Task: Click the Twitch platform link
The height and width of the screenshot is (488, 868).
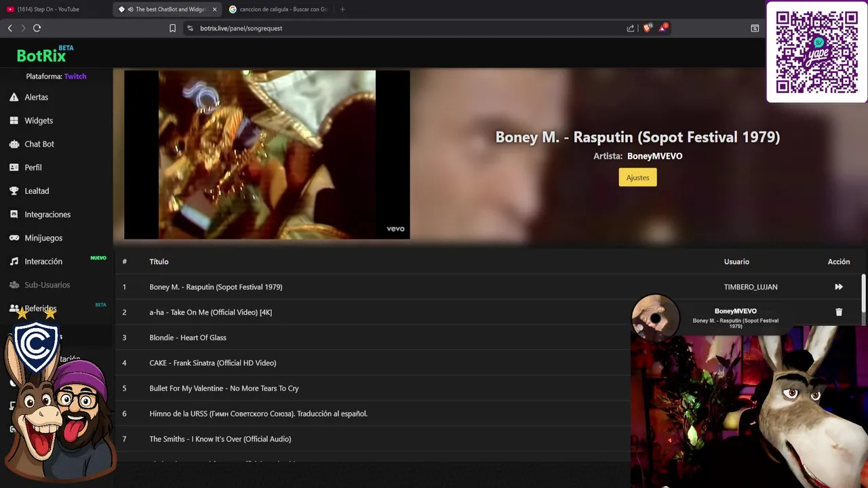Action: click(75, 77)
